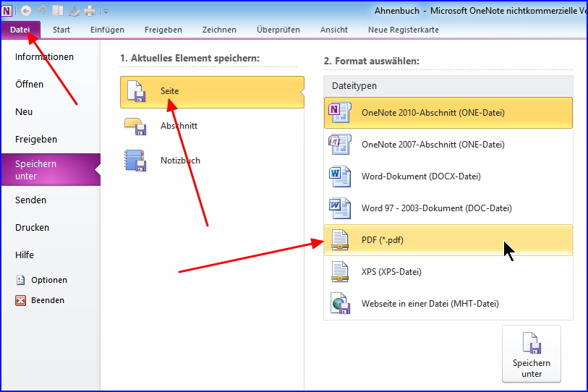Image resolution: width=588 pixels, height=392 pixels.
Task: Select Word-Dokument (DOCX-Datei) format
Action: click(x=448, y=176)
